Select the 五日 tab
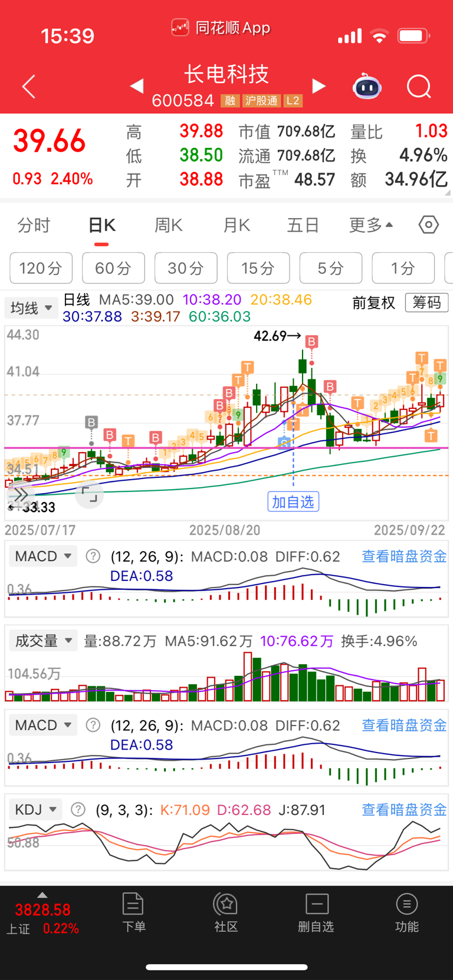453x980 pixels. [303, 225]
